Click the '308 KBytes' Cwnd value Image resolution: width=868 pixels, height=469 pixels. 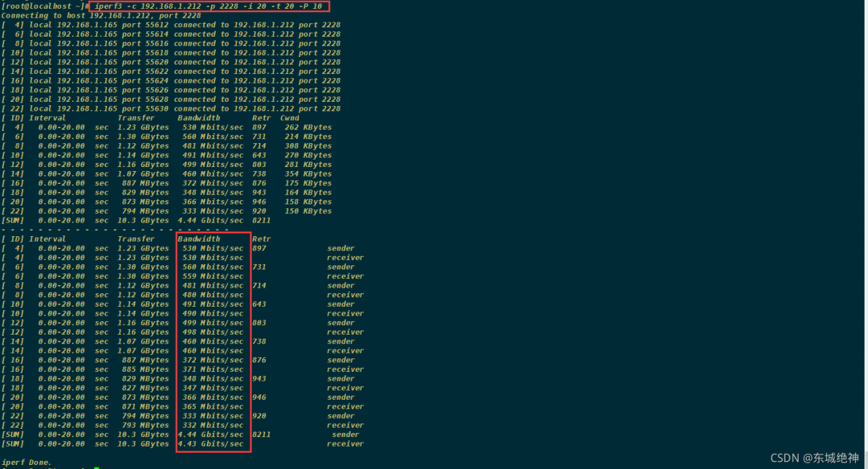(x=309, y=146)
